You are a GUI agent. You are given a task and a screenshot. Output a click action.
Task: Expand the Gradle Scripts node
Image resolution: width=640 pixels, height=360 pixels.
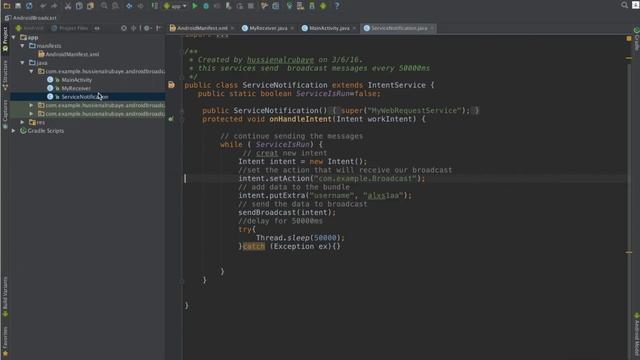(13, 131)
